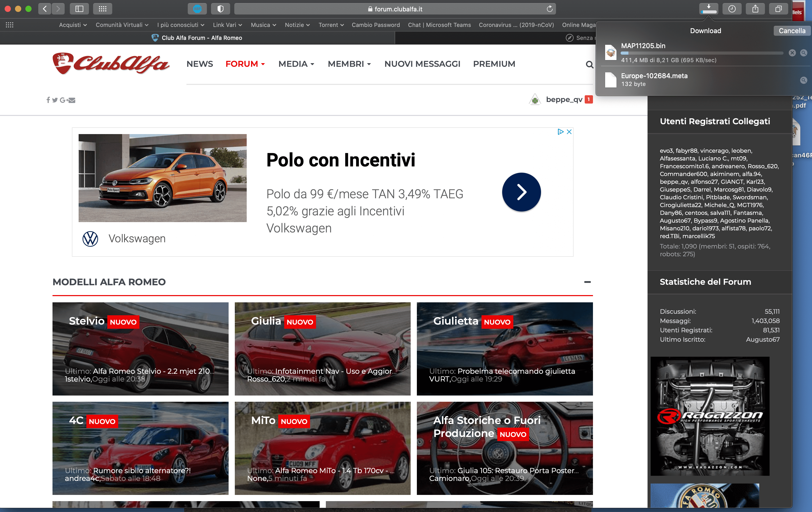Open Cambio Password bookmark
The height and width of the screenshot is (512, 812).
coord(376,25)
